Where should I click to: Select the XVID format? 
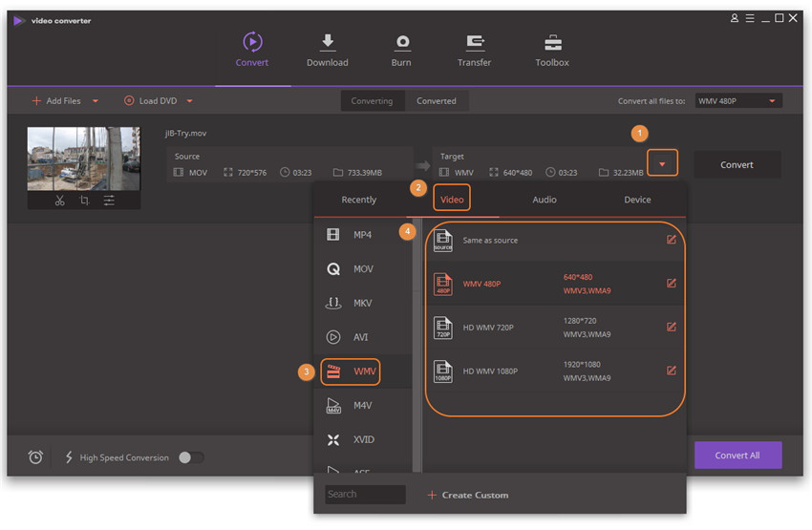click(362, 440)
